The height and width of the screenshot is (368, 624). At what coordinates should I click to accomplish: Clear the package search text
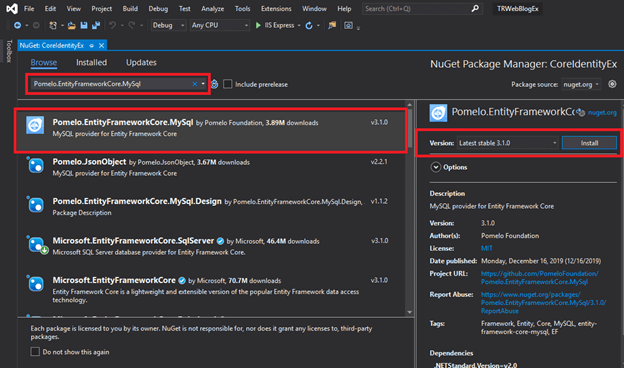pyautogui.click(x=195, y=84)
